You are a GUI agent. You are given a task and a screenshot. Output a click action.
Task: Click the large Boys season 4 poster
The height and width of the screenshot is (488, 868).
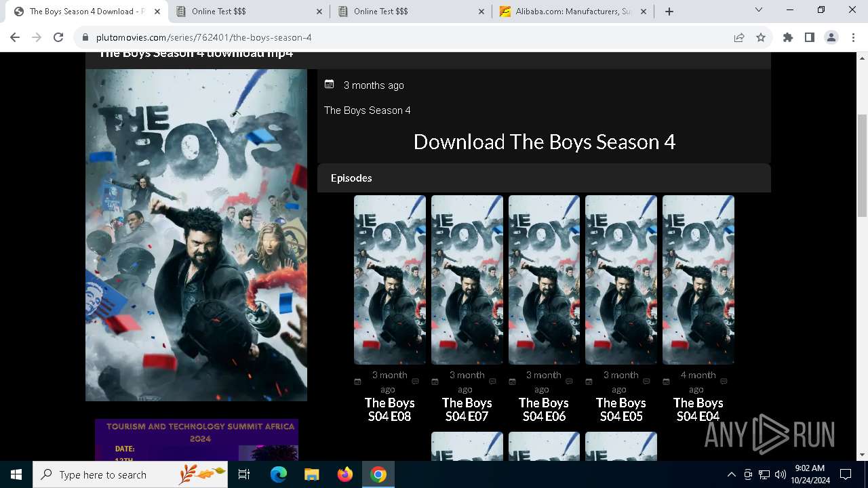(x=196, y=235)
